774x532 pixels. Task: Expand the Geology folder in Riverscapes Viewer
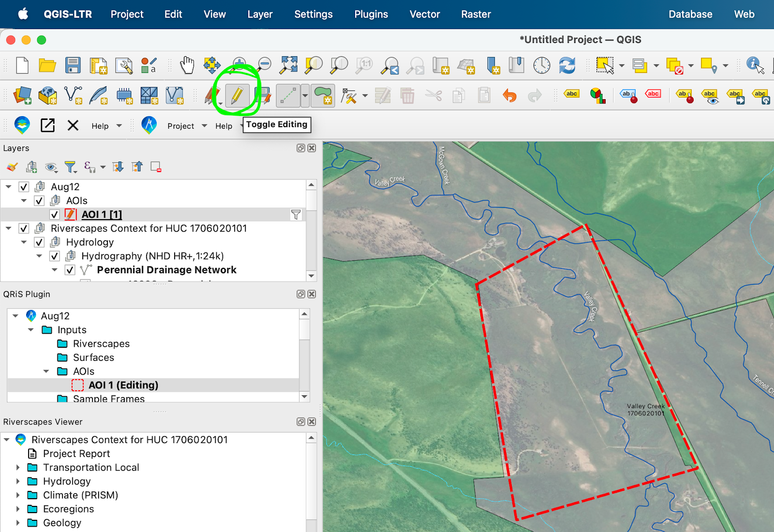18,523
